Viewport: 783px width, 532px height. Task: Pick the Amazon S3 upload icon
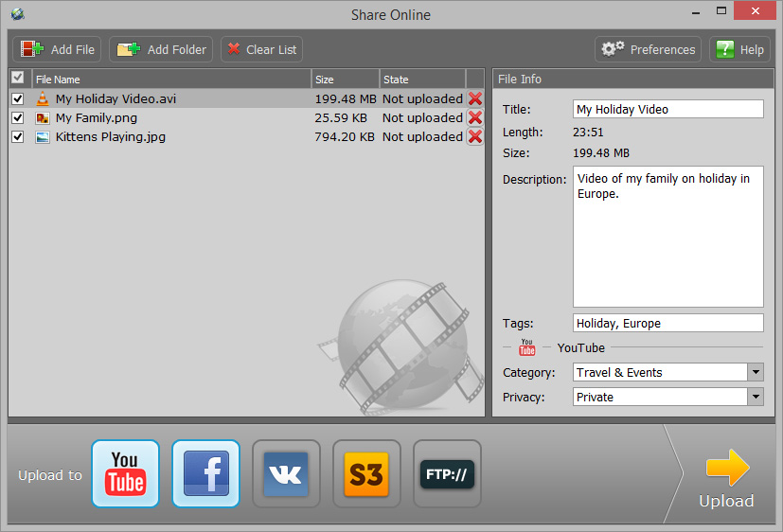(366, 473)
